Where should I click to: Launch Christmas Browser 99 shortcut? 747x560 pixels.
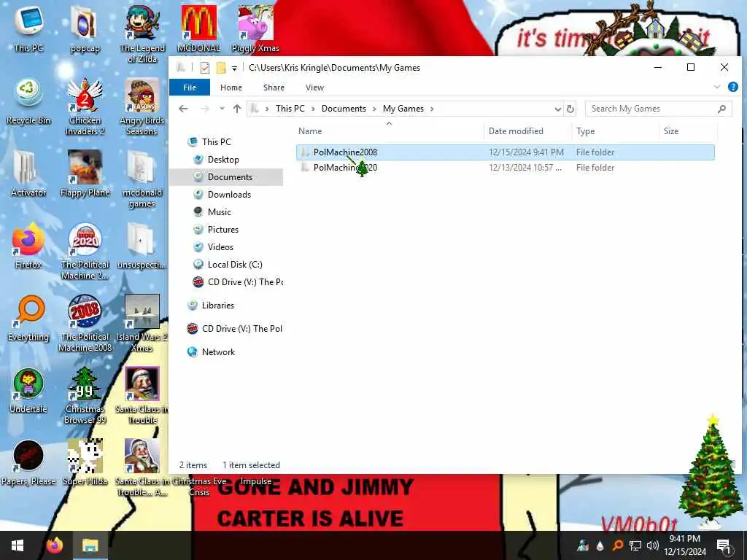(85, 395)
